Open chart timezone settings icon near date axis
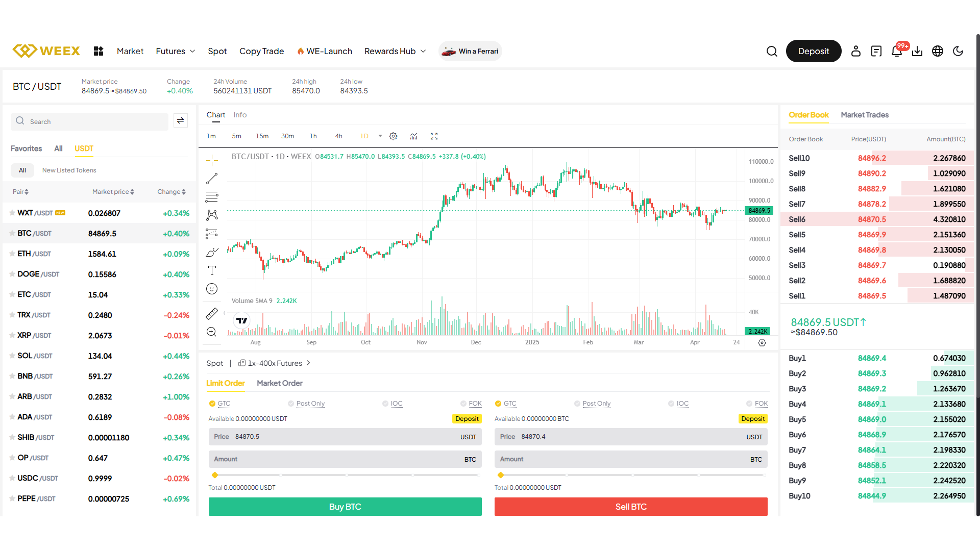The height and width of the screenshot is (551, 980). (762, 343)
